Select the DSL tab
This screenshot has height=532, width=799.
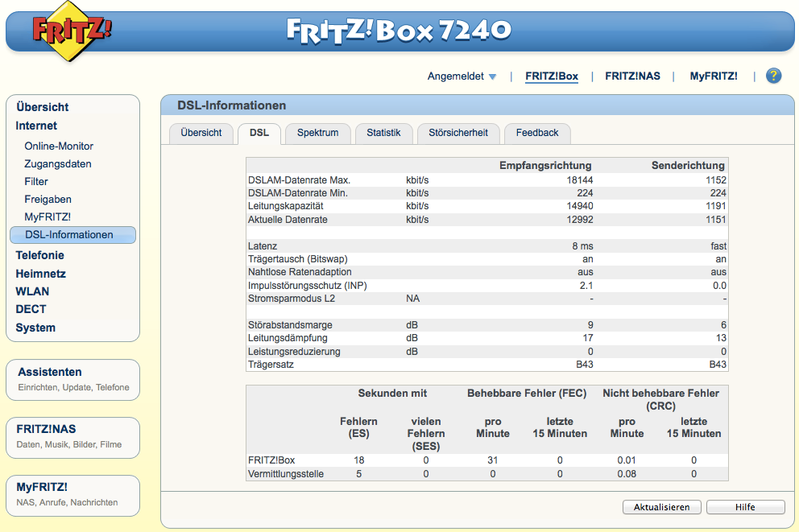coord(259,134)
